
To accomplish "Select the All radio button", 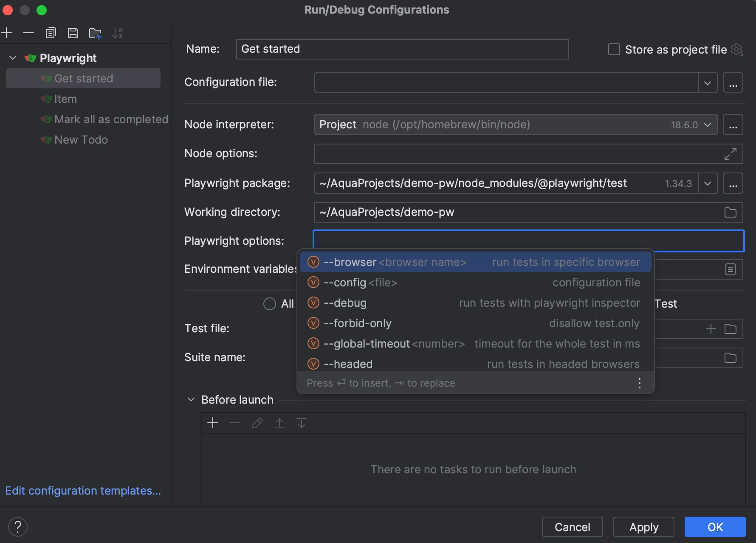I will click(x=270, y=304).
